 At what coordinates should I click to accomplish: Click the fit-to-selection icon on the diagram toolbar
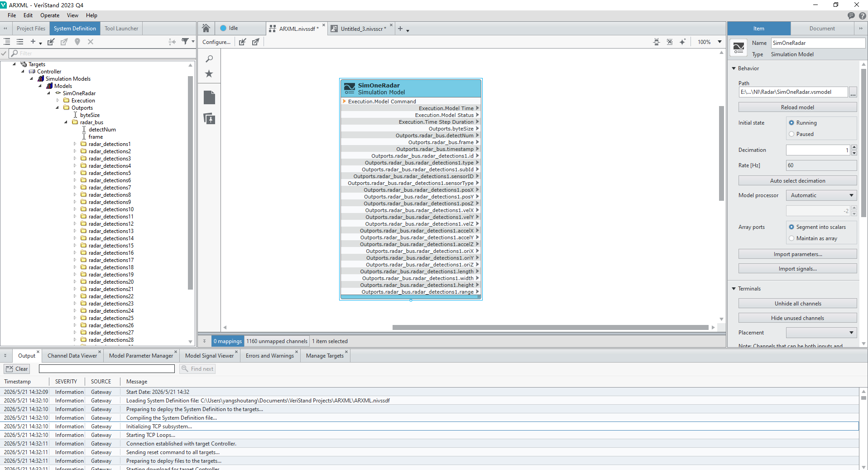[x=657, y=42]
